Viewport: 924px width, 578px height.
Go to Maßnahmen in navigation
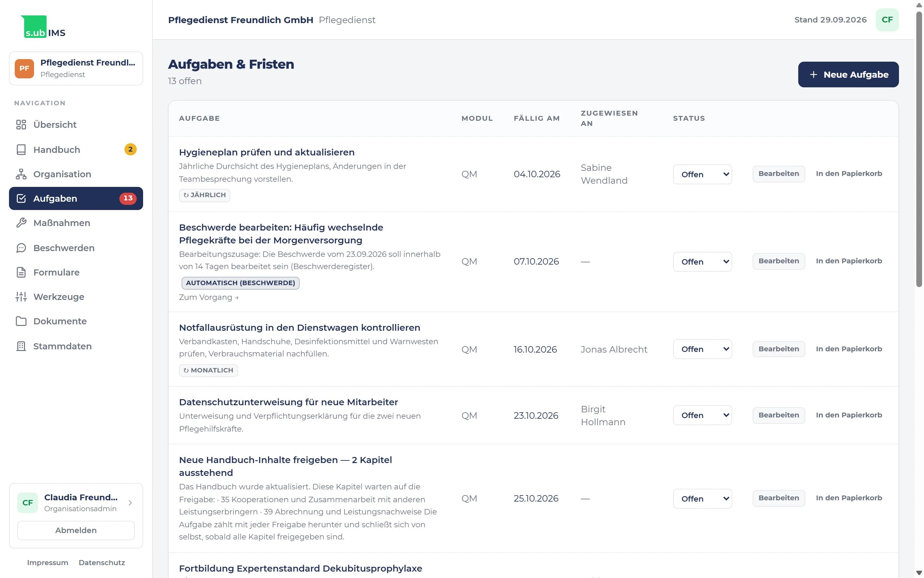[76, 223]
